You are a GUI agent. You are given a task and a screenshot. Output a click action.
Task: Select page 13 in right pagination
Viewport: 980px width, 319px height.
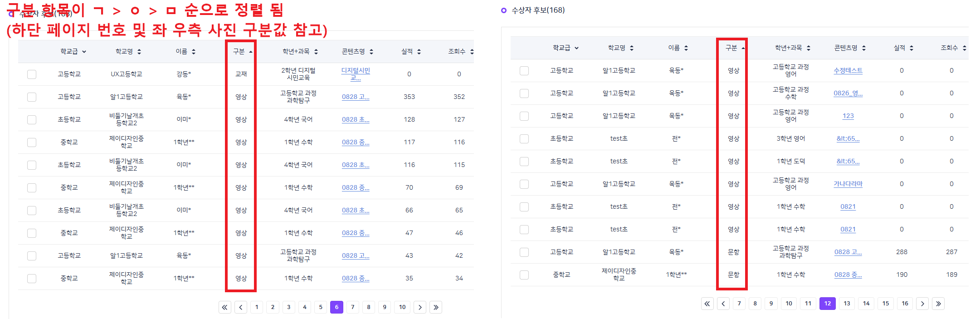tap(847, 304)
